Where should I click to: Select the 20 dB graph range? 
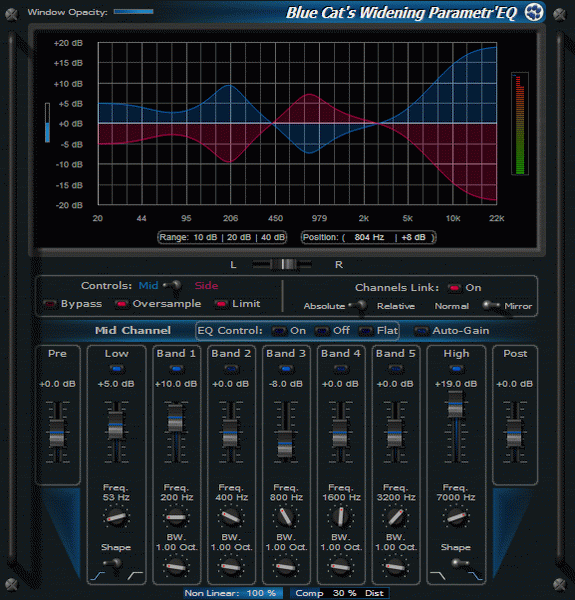(x=239, y=237)
